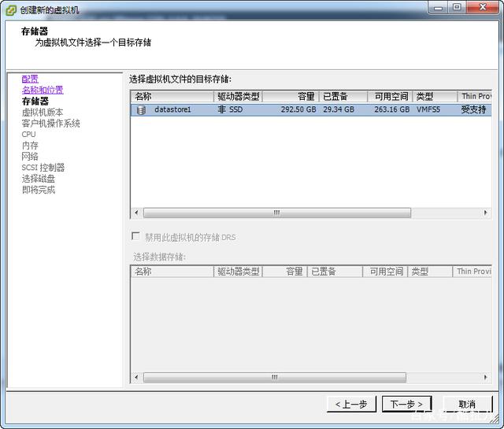Image resolution: width=504 pixels, height=429 pixels.
Task: Click the 存储器 current step in sidebar
Action: click(x=35, y=102)
